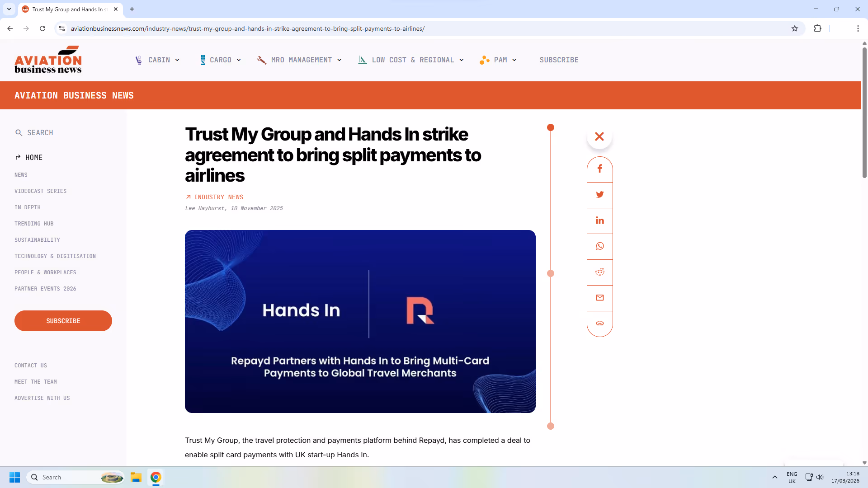Open File Explorer from taskbar

click(x=136, y=477)
